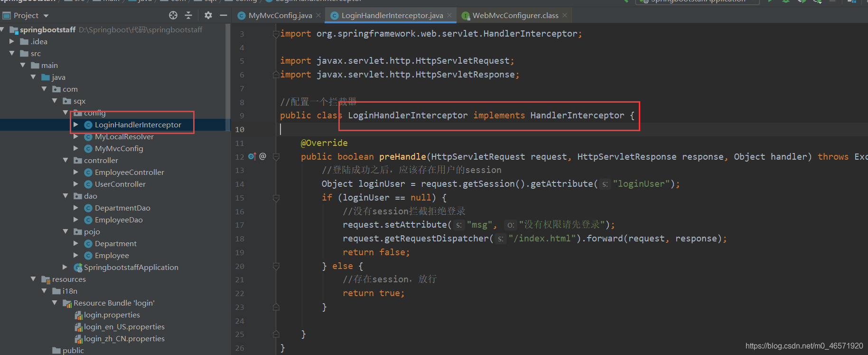Image resolution: width=868 pixels, height=355 pixels.
Task: Click the WebMvcConfigurer.class tab file icon
Action: tap(466, 16)
